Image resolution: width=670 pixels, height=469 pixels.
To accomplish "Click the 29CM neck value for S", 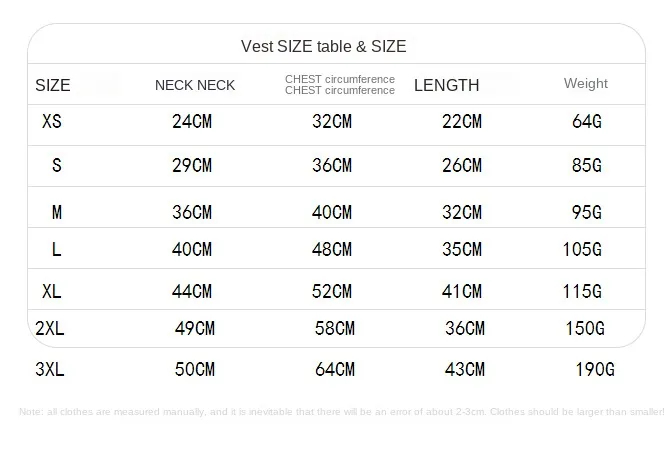I will point(192,165).
